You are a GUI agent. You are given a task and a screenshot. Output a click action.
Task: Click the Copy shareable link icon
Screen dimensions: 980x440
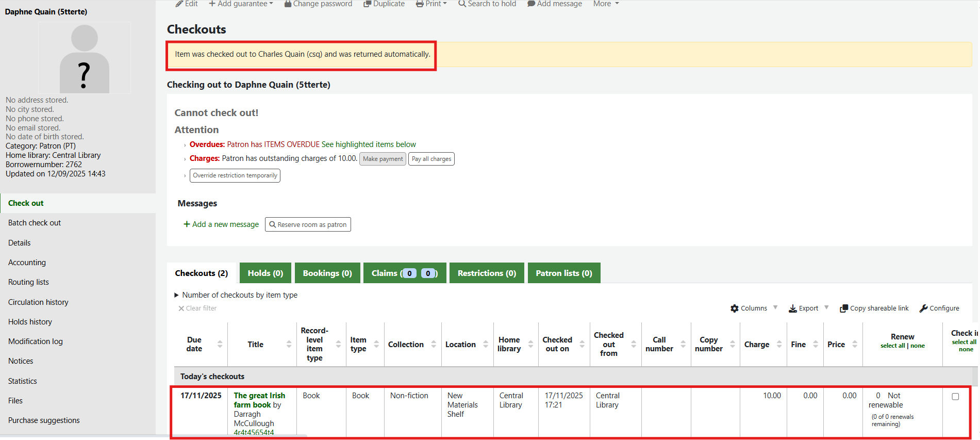coord(844,308)
